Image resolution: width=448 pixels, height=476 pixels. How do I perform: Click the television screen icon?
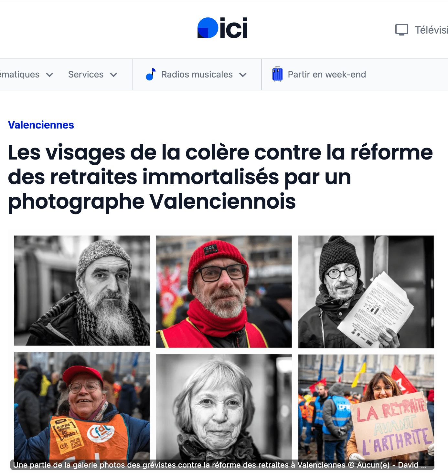[x=402, y=30]
